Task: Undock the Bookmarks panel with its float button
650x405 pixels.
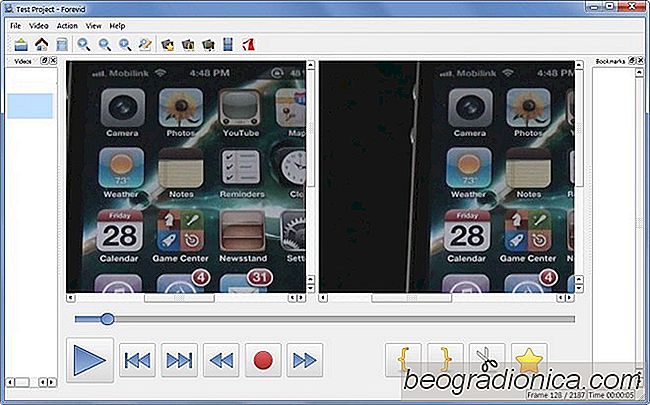Action: (632, 61)
